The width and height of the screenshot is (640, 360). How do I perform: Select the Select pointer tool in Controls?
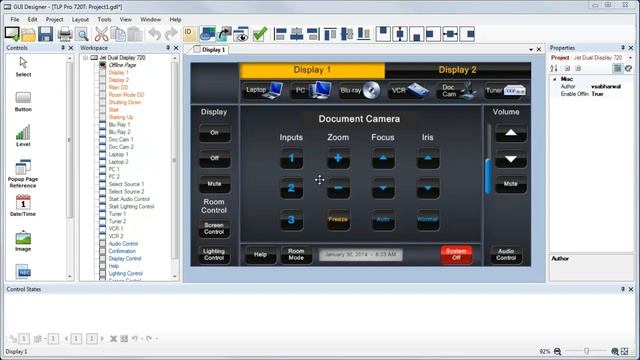[x=23, y=67]
